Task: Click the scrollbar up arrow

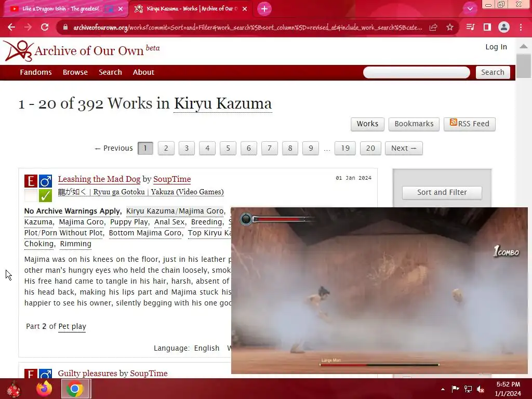Action: (x=524, y=46)
